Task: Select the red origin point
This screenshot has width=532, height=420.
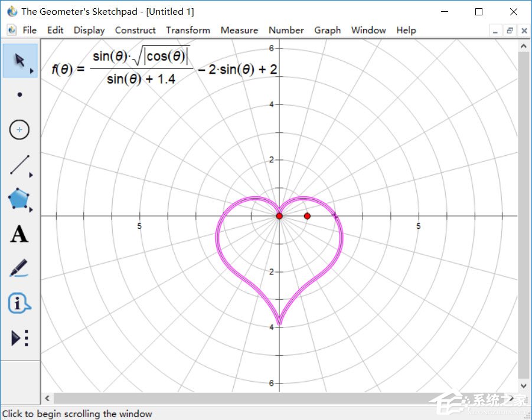Action: pyautogui.click(x=279, y=216)
